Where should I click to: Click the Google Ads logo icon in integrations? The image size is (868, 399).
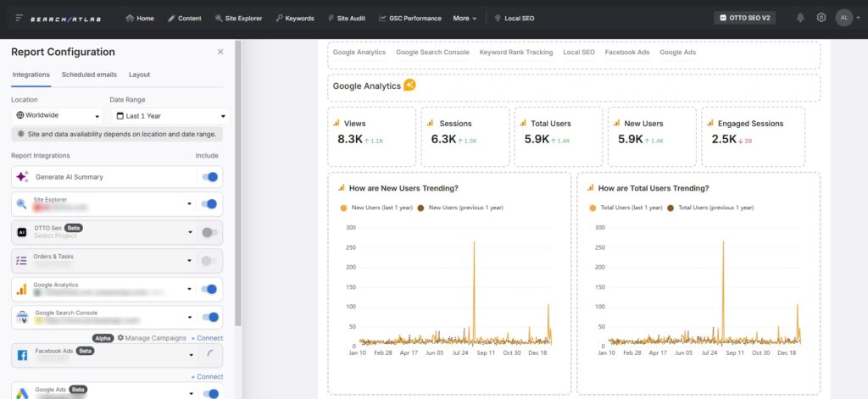(x=22, y=393)
